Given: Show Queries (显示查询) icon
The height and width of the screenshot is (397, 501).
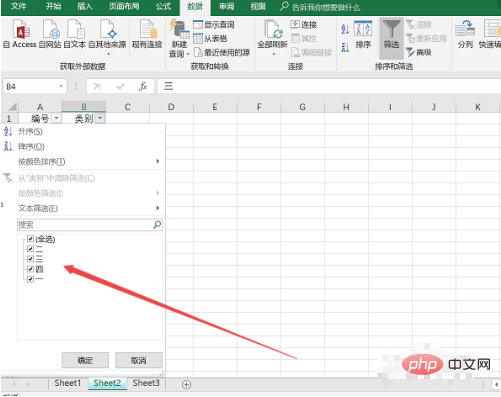Looking at the screenshot, I should pos(198,25).
